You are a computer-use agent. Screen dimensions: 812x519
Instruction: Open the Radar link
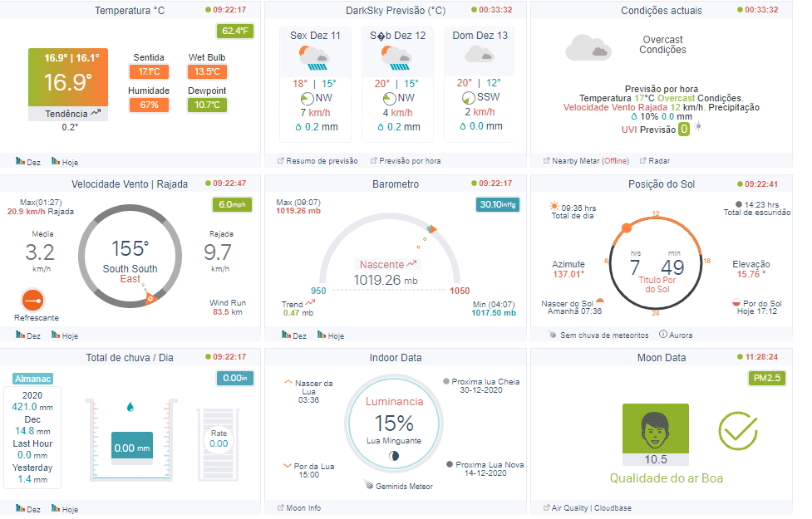tap(658, 161)
